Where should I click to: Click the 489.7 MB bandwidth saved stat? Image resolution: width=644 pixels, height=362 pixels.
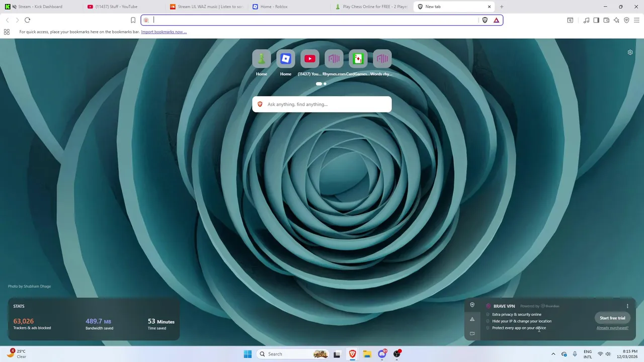[x=99, y=324]
